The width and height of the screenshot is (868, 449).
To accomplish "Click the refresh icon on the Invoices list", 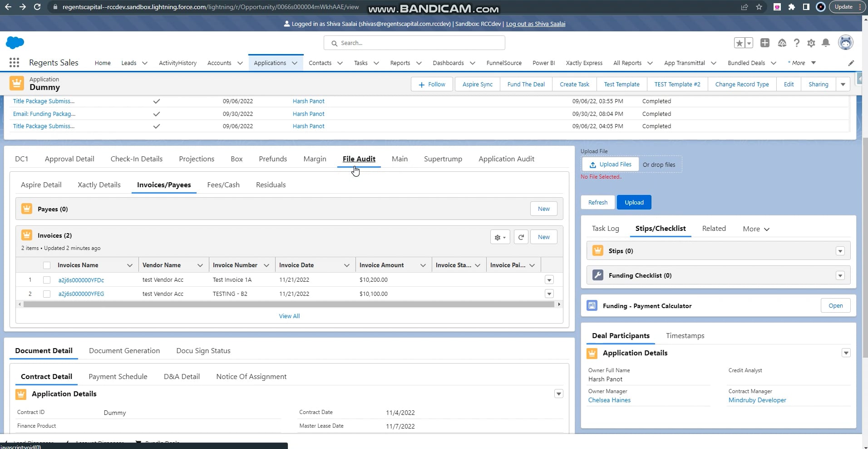I will click(x=521, y=237).
